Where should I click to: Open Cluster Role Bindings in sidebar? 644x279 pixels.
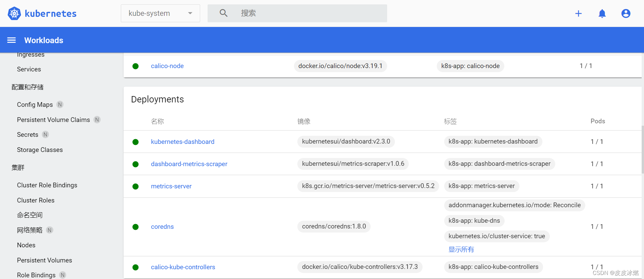pos(47,185)
